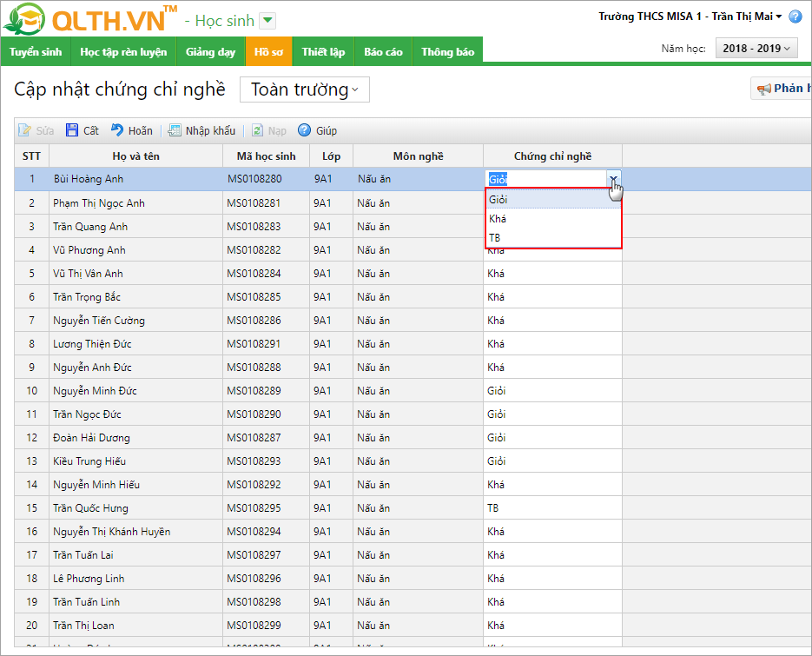Click the Nhập khẩu label

(x=210, y=130)
